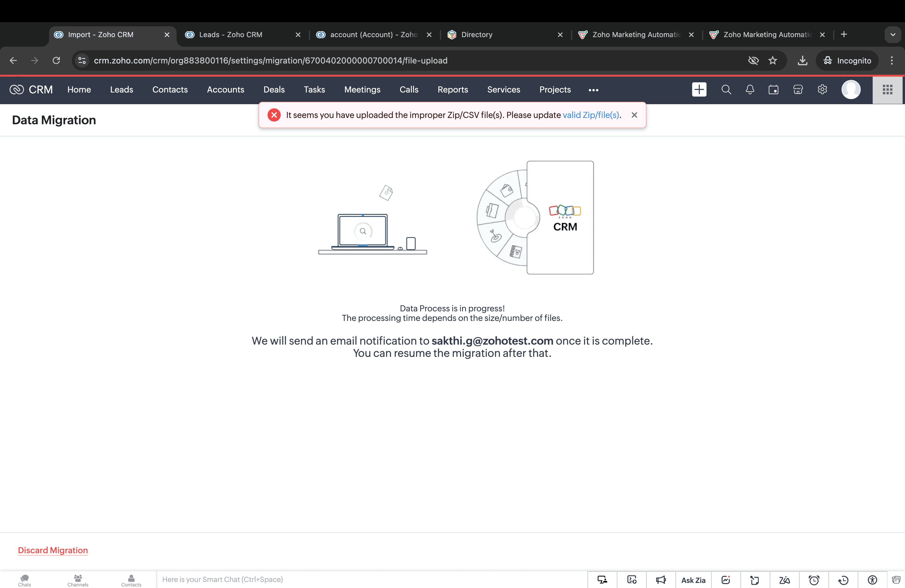Click the Create new record plus icon
905x588 pixels.
click(x=699, y=90)
